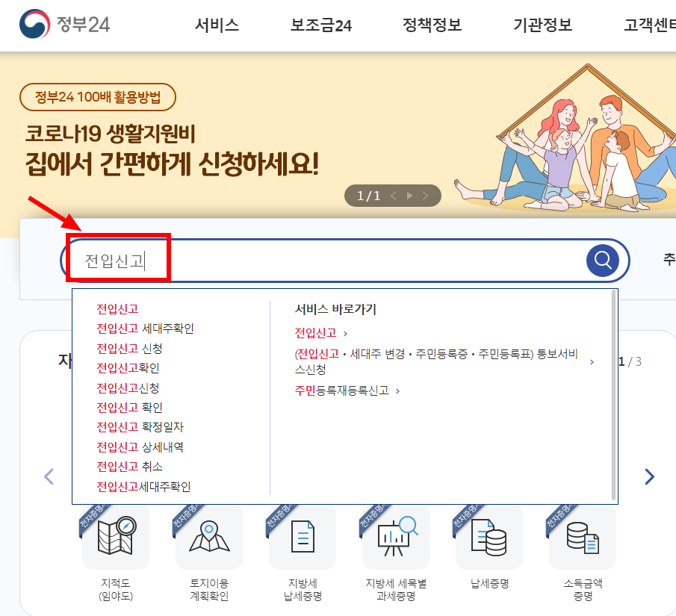Select suggestion 전입신고 취소

click(x=129, y=467)
